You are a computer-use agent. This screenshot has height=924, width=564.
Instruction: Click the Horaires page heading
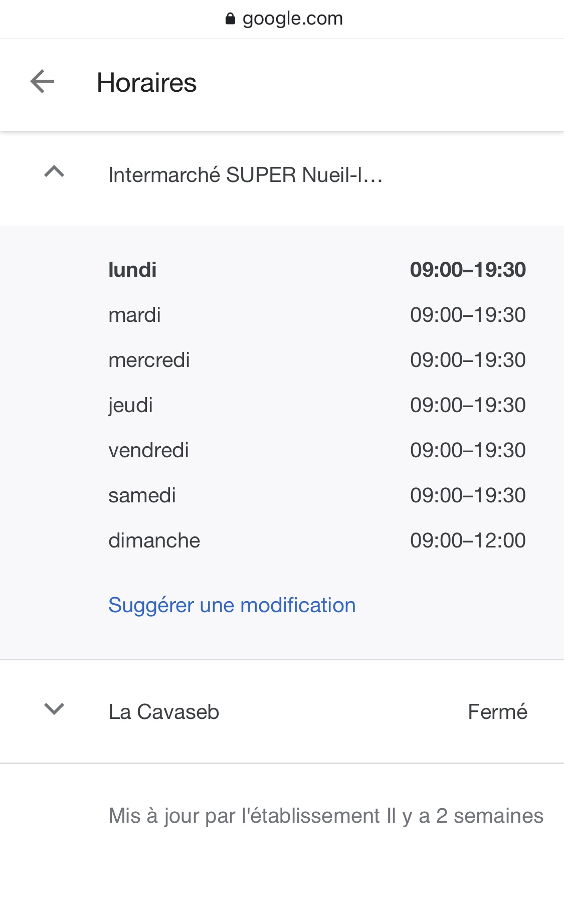146,83
